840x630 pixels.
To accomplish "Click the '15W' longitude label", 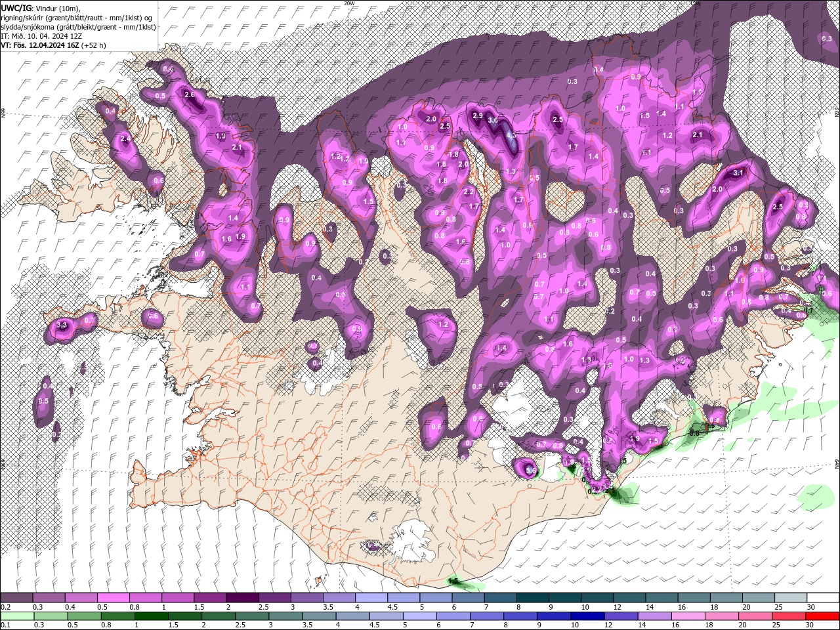I will 696,3.
